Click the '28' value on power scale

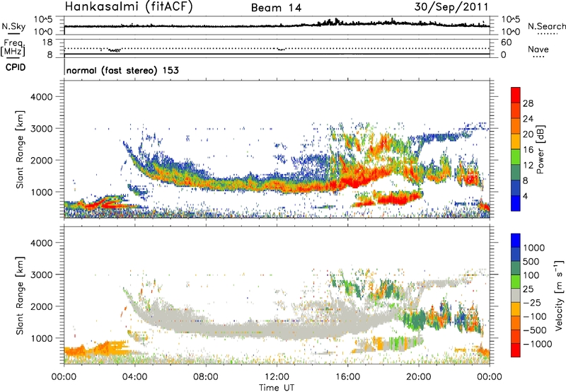(x=528, y=103)
